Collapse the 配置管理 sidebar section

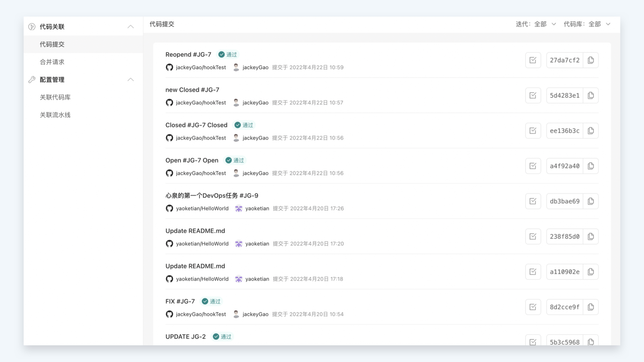point(130,80)
